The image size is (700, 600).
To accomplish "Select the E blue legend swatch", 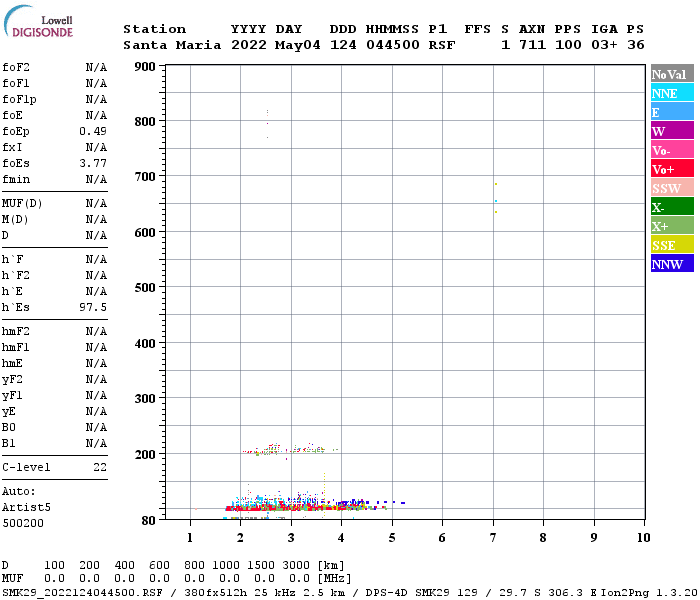I will pos(672,112).
